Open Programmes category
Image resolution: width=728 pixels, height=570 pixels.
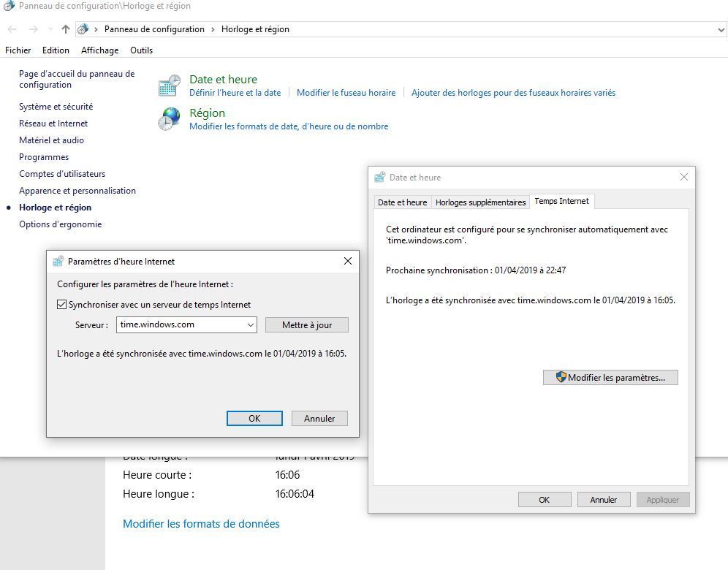44,157
